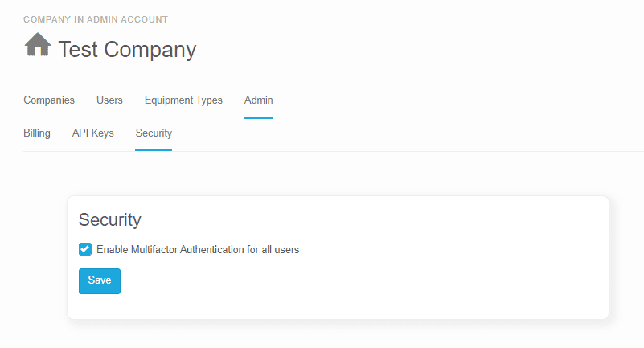
Task: Click the home house icon
Action: pos(38,44)
